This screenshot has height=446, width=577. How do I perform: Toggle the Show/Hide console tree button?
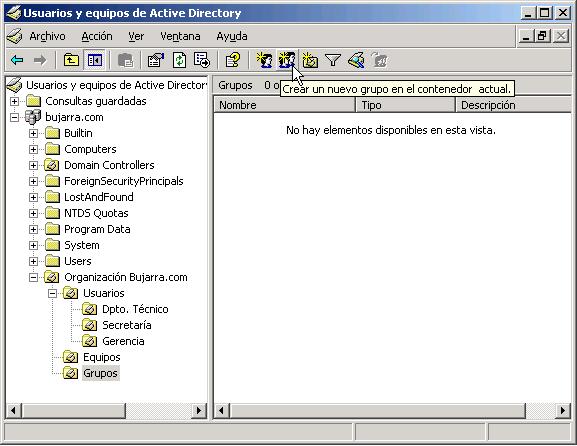tap(95, 60)
